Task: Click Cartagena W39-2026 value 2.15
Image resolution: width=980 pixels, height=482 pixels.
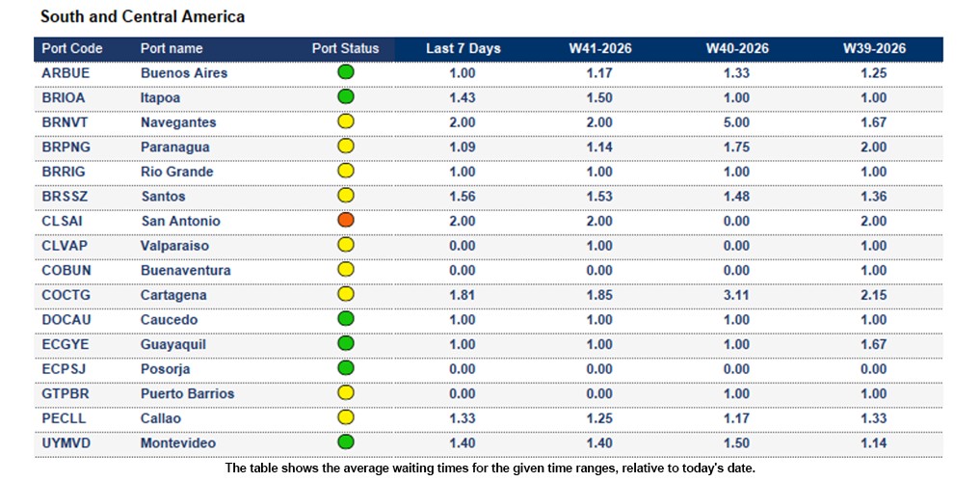Action: tap(874, 295)
